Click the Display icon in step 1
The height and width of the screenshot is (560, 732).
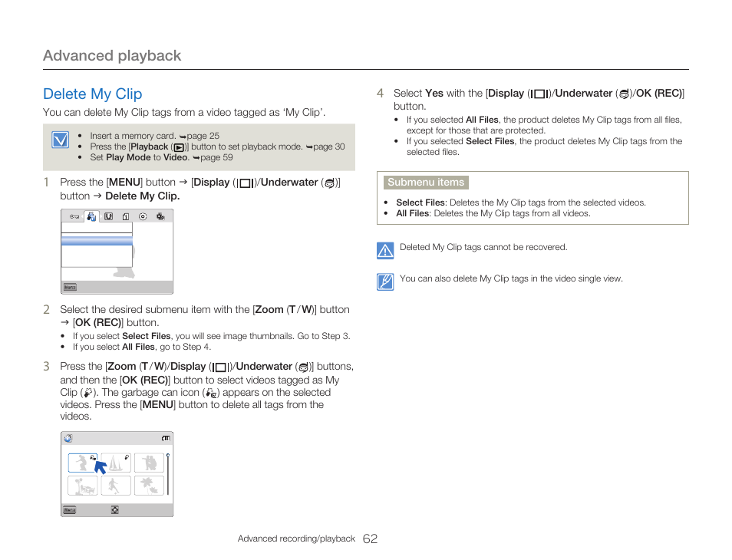(x=245, y=183)
